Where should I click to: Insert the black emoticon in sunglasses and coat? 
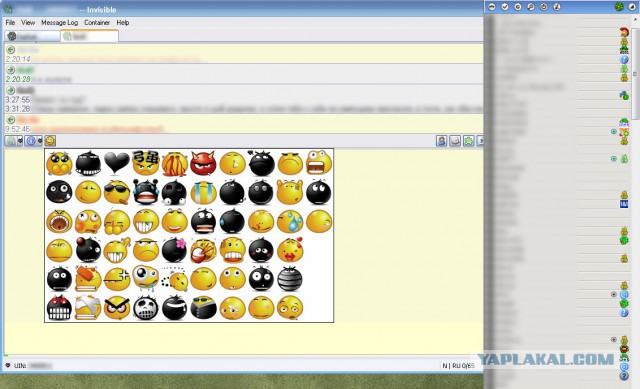(203, 308)
